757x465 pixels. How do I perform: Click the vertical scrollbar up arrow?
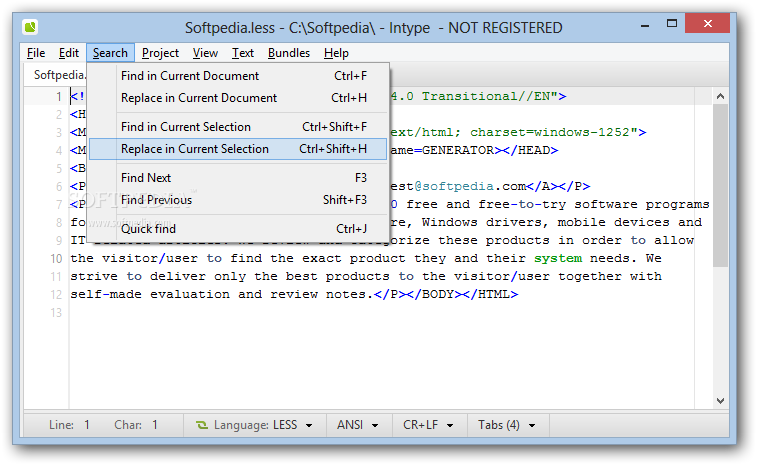coord(720,96)
